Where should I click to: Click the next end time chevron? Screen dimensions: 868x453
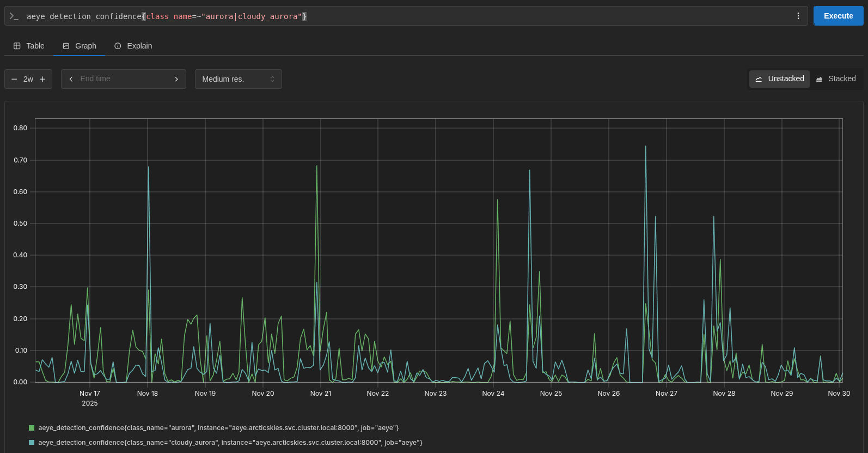click(176, 79)
